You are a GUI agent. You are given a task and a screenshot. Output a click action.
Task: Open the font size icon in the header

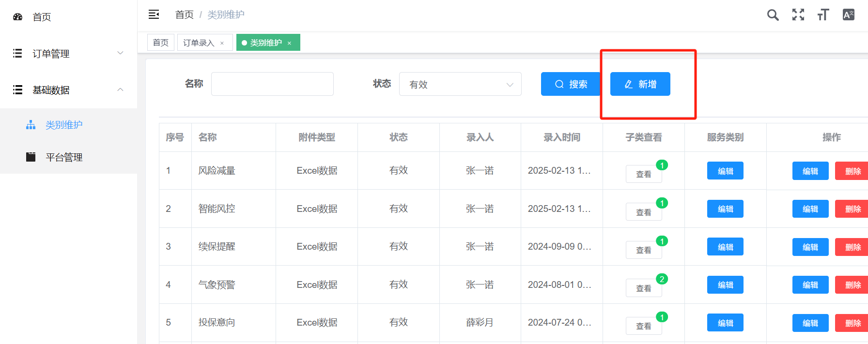click(823, 15)
